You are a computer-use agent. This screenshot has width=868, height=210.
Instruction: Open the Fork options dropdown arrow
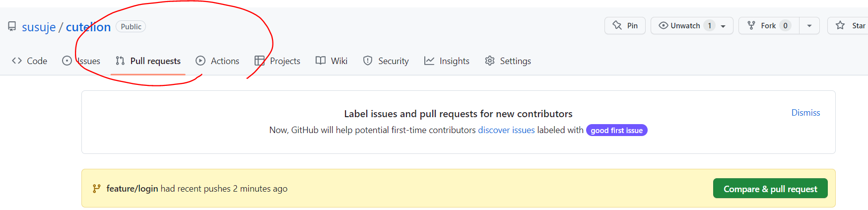pos(809,26)
